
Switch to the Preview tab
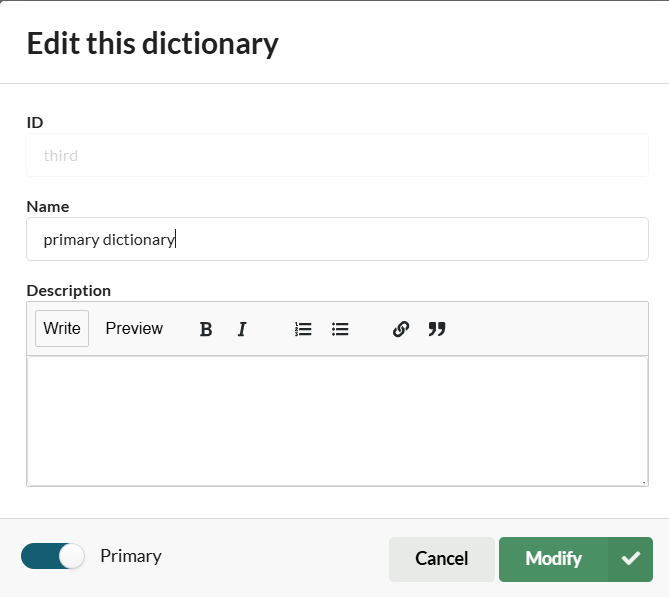[x=134, y=329]
